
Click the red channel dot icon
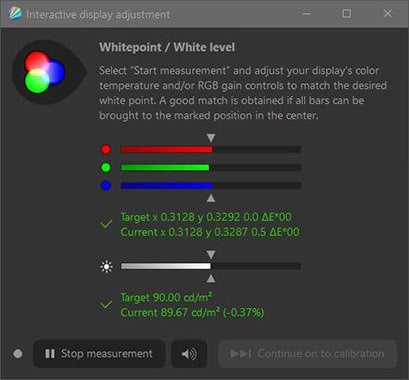(x=106, y=149)
